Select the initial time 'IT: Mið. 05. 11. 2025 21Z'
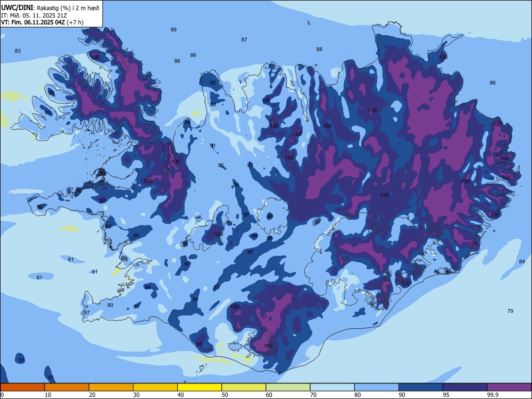 34,15
